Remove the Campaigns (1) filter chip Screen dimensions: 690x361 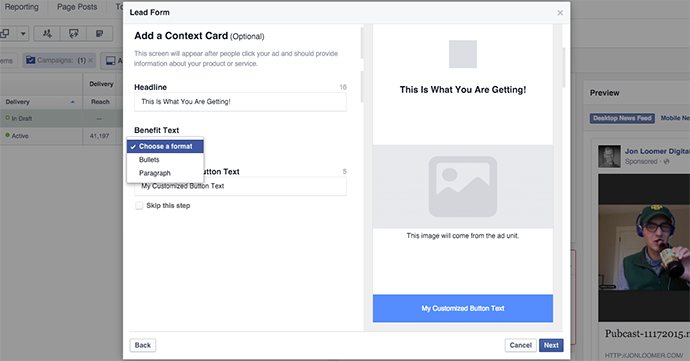click(91, 60)
